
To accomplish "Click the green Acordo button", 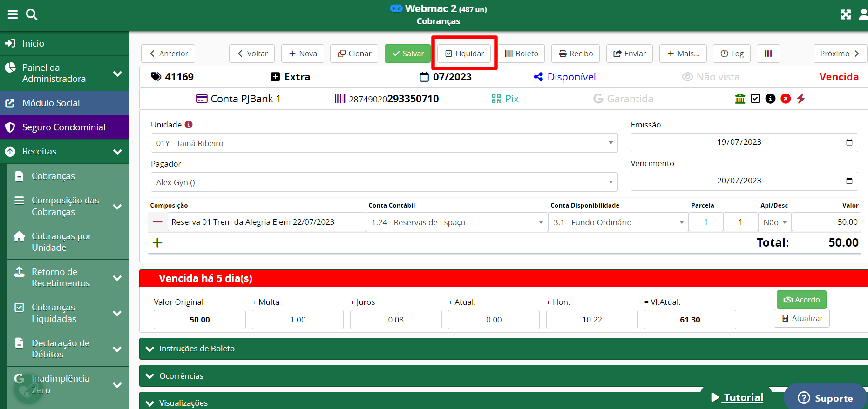I will tap(801, 300).
